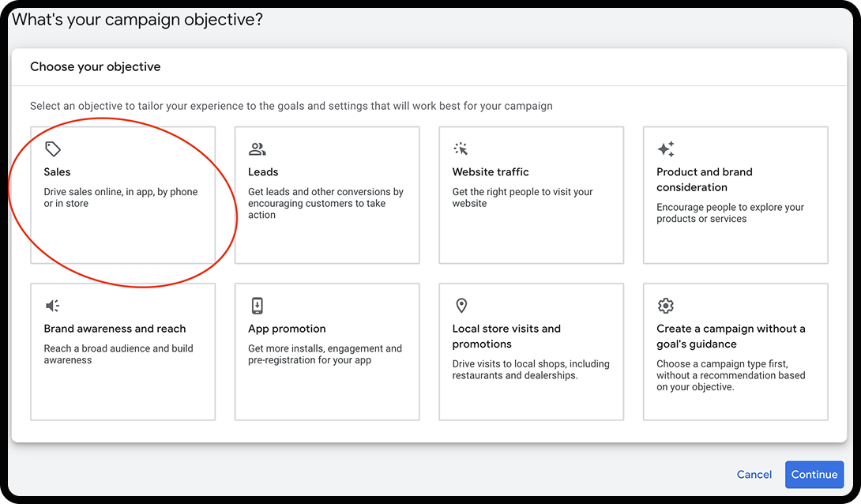The image size is (861, 504).
Task: Click the sparkles icon on Product and brand consideration
Action: click(665, 149)
